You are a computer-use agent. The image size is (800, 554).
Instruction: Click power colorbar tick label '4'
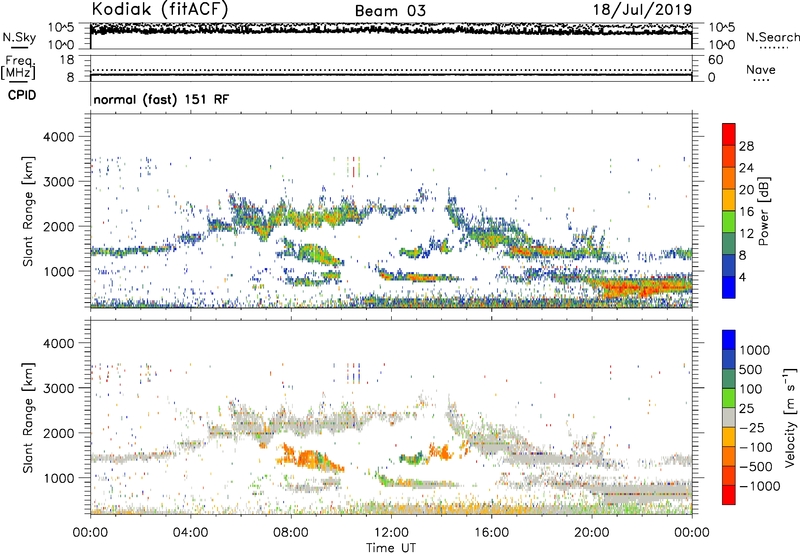click(743, 277)
